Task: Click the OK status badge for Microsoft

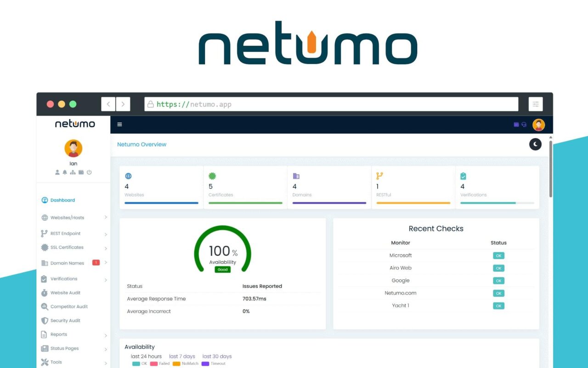Action: [x=498, y=256]
